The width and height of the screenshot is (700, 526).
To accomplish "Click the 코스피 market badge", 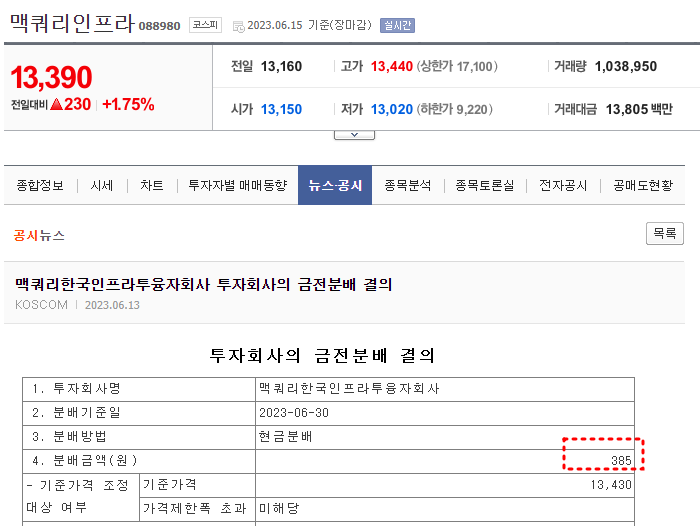I will [205, 25].
